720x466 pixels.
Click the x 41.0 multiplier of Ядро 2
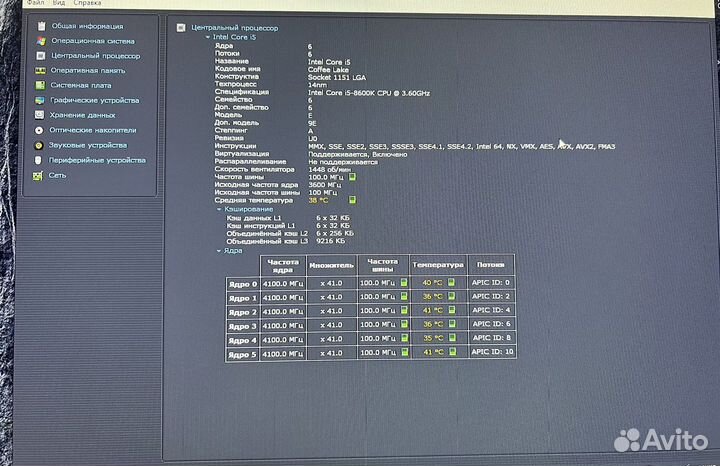(x=331, y=311)
